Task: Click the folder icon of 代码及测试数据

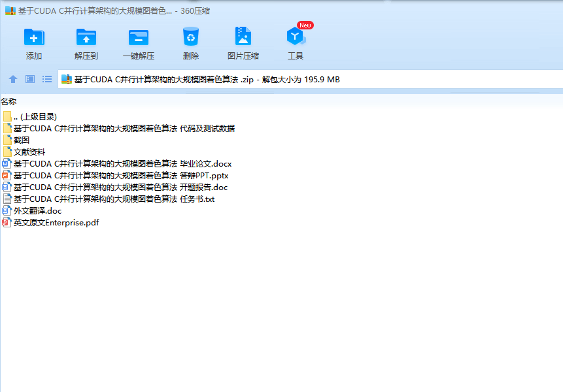Action: (7, 128)
